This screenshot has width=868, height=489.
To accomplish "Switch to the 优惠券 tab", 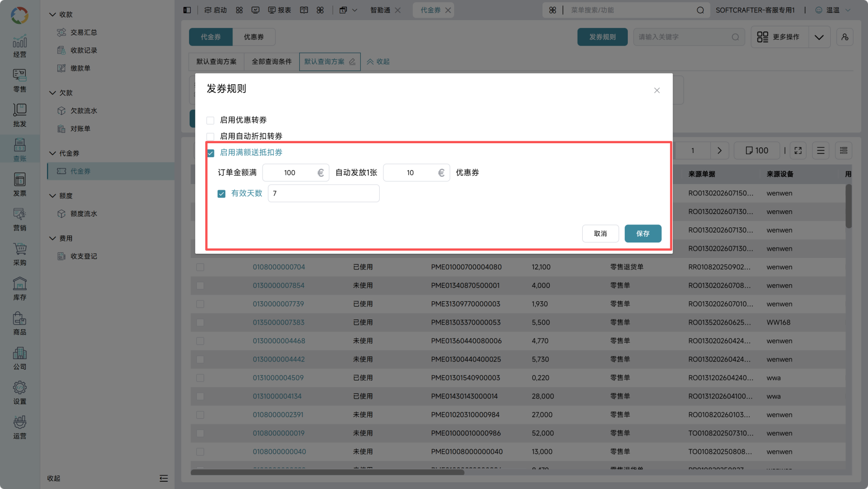I will point(254,37).
